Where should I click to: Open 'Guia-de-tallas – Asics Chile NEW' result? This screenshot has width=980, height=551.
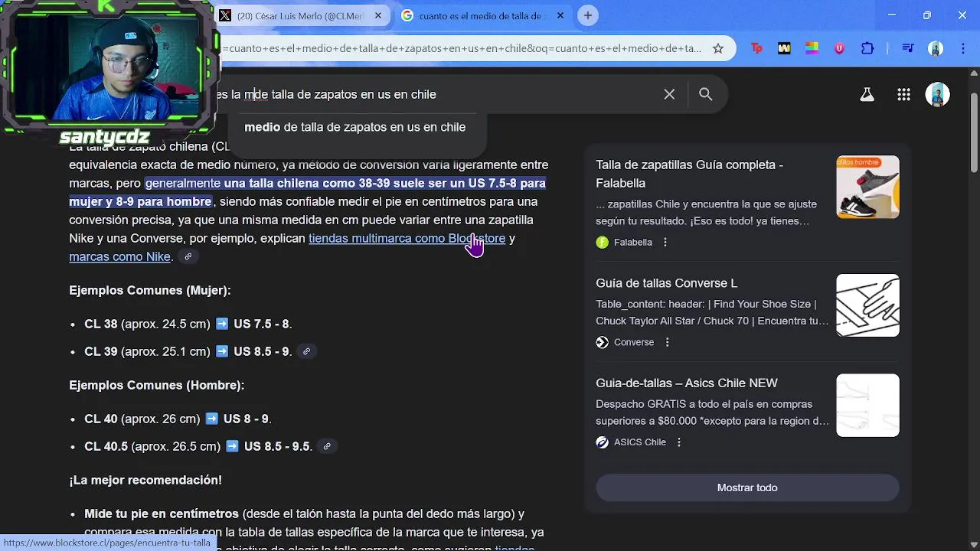click(686, 383)
